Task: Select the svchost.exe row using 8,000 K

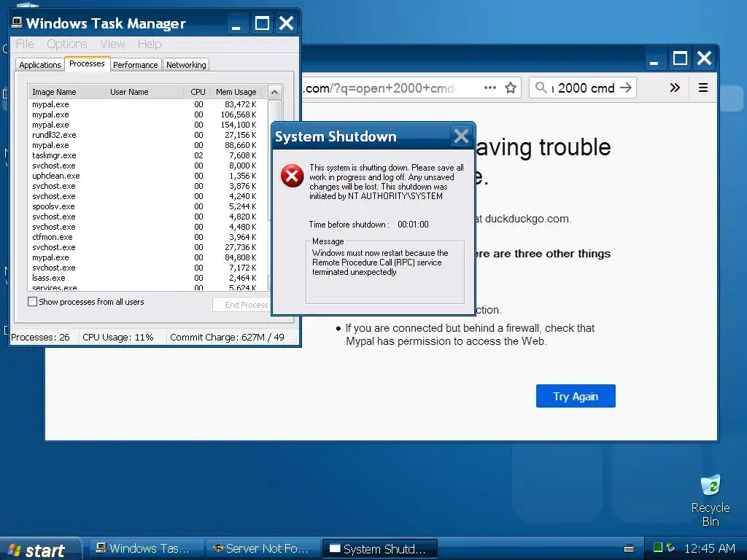Action: (x=147, y=166)
